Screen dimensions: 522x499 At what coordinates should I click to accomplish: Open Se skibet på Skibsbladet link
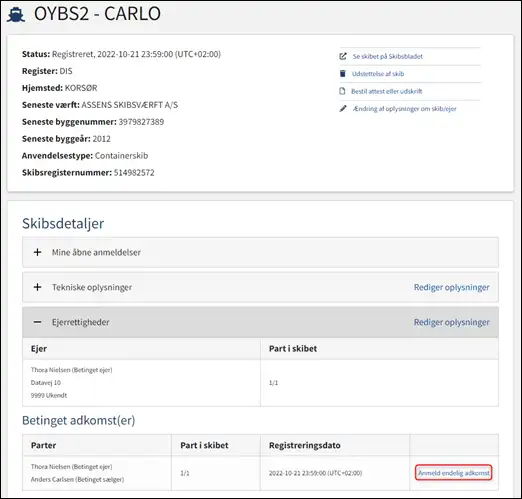click(x=388, y=56)
